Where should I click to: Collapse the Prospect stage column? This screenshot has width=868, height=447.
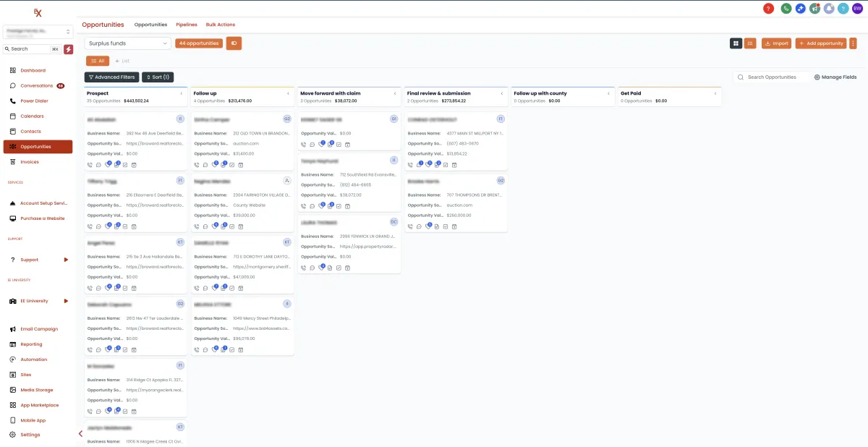click(x=182, y=93)
